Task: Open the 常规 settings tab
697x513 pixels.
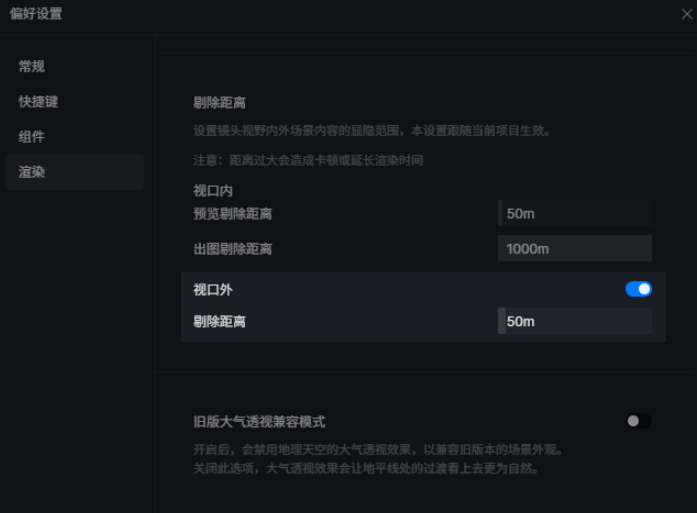Action: [31, 67]
